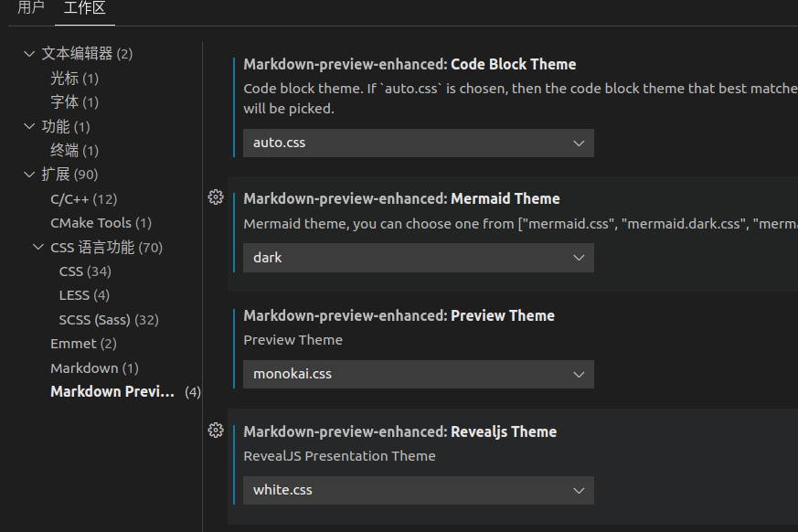Screen dimensions: 798x532
Task: Open the Preview Theme monokai.css dropdown
Action: (418, 374)
